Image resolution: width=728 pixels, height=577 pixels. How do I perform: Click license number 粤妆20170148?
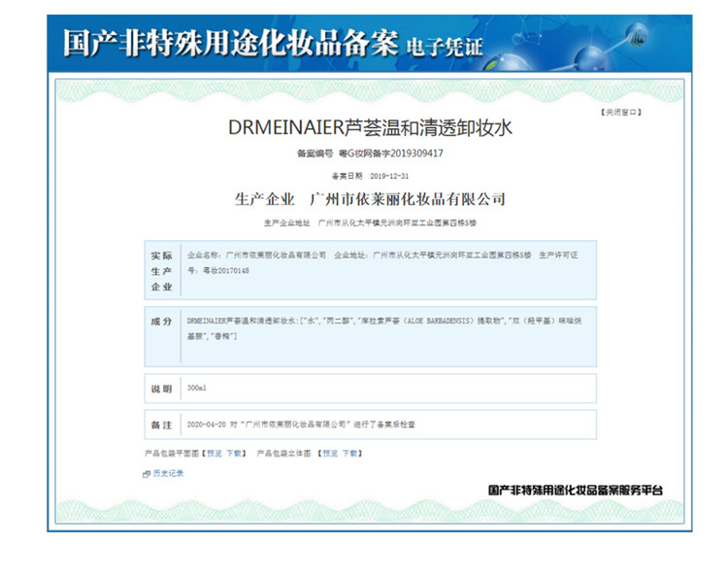pos(225,271)
